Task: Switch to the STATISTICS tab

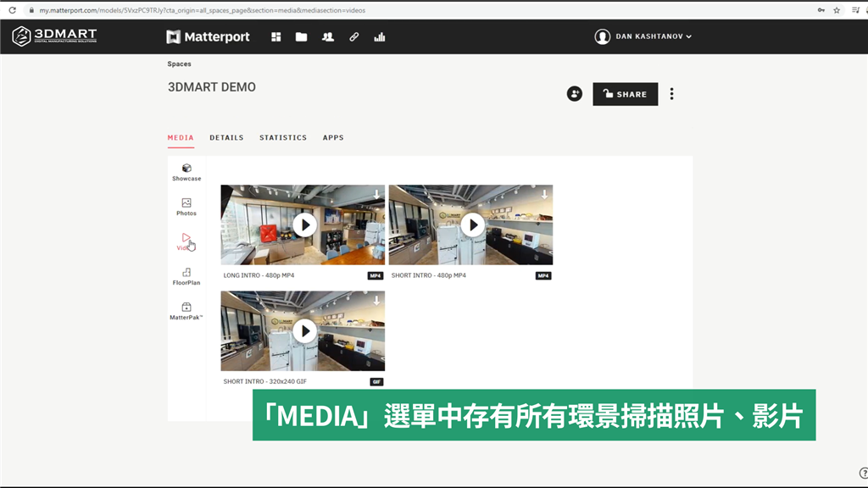Action: [x=283, y=138]
